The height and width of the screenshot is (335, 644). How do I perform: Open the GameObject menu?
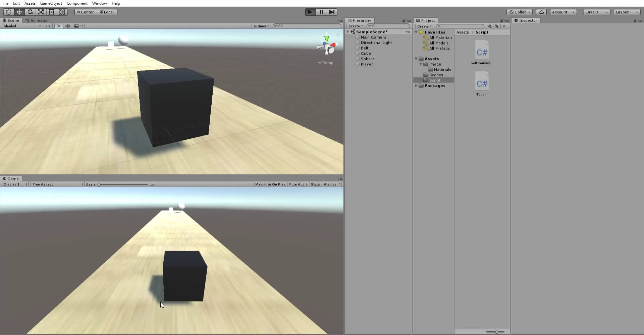(51, 3)
